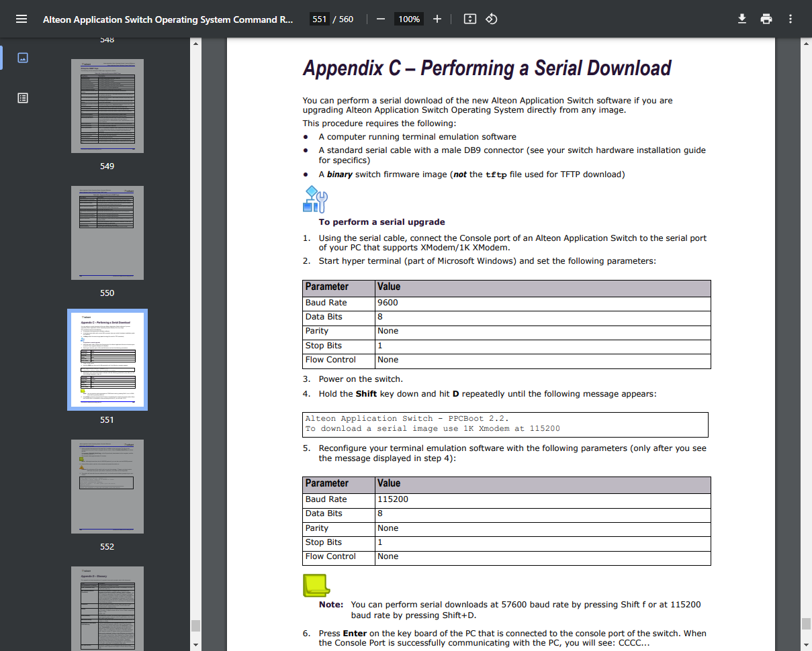Click the 'Note:' label
The height and width of the screenshot is (651, 812).
coord(331,605)
